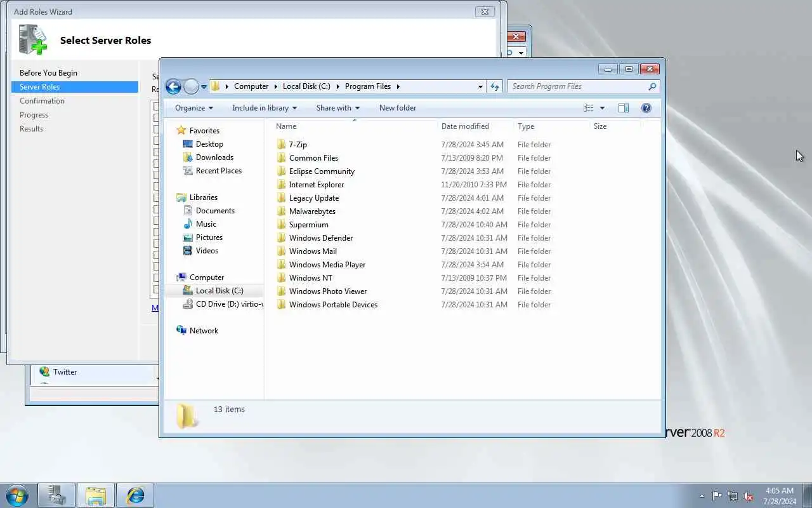Expand the arrow after Program Files breadcrumb
812x508 pixels.
click(x=398, y=86)
